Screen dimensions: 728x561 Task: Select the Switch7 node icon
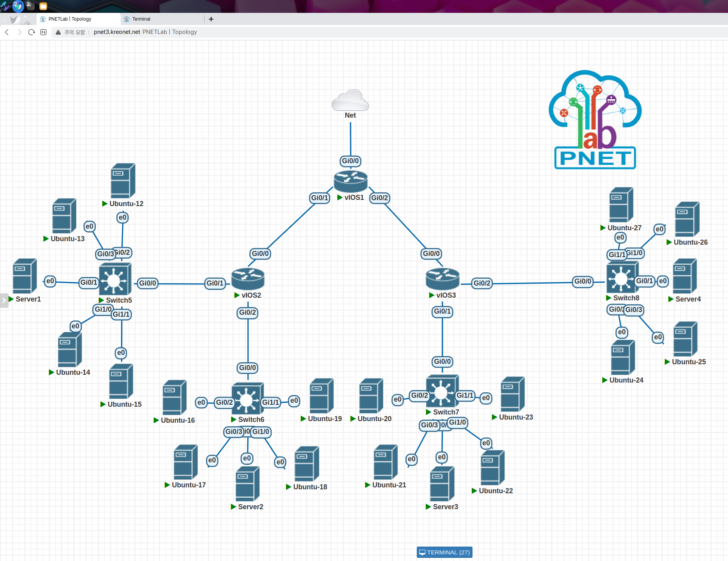pyautogui.click(x=442, y=391)
